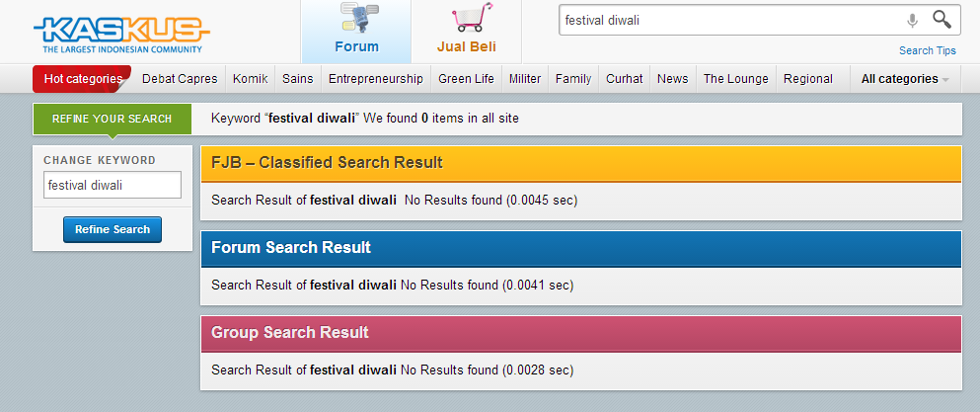Open the Search Tips link
The height and width of the screenshot is (412, 980).
click(928, 50)
